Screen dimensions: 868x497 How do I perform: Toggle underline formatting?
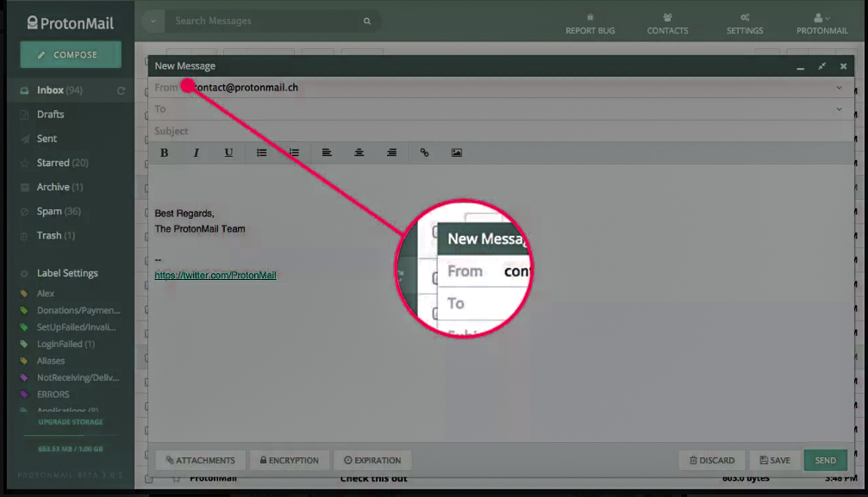[x=228, y=152]
